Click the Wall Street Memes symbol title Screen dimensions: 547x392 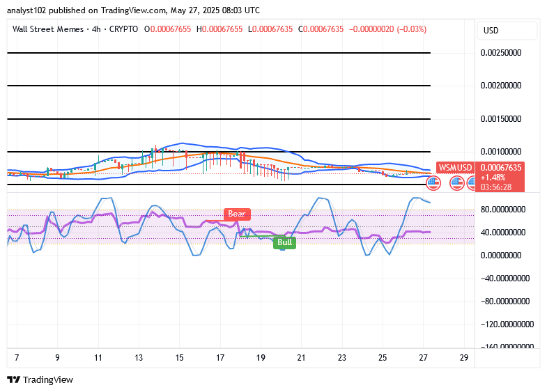[48, 29]
